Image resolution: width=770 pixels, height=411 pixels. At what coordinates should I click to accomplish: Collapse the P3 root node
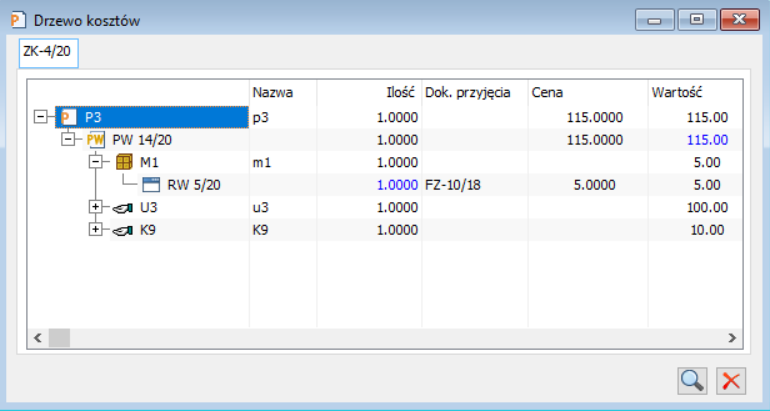coord(40,117)
